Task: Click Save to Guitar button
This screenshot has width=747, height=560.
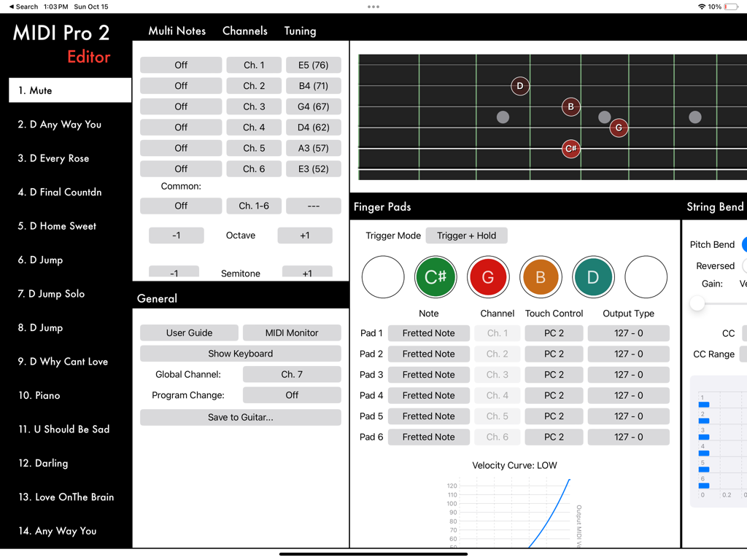Action: (240, 417)
